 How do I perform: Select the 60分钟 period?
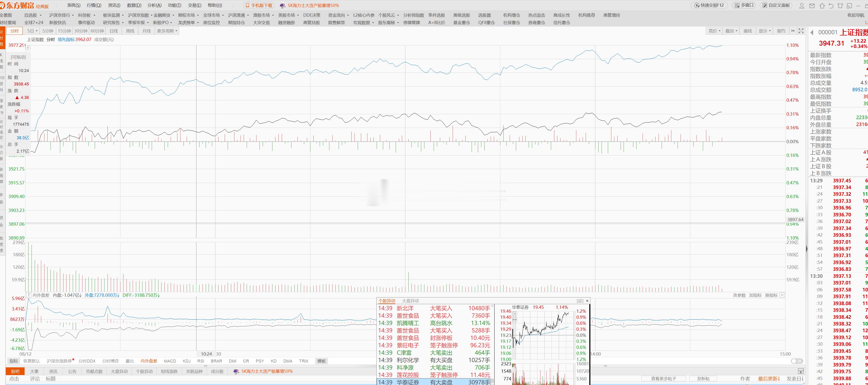[x=97, y=31]
